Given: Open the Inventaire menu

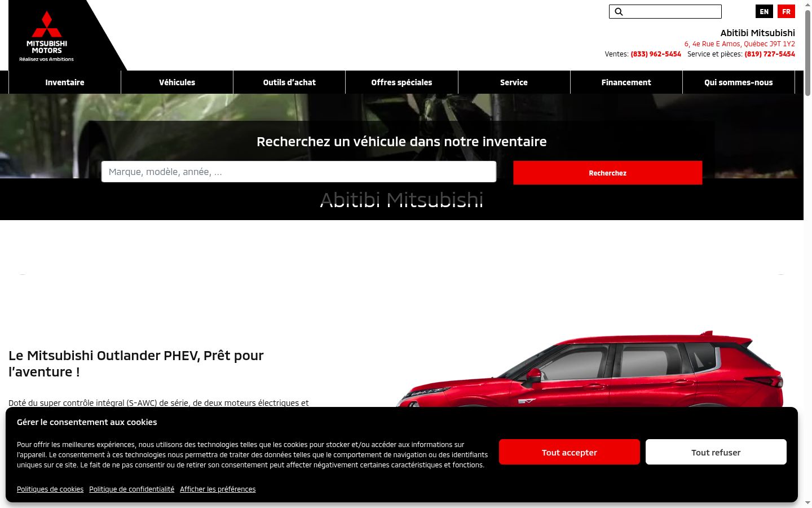Looking at the screenshot, I should coord(65,82).
